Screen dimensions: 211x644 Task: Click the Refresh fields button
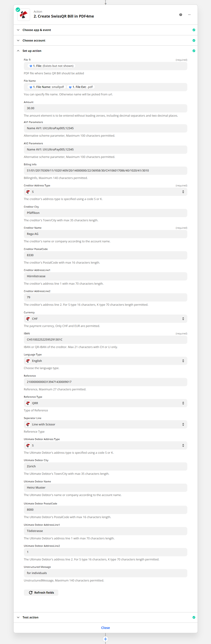click(41, 592)
